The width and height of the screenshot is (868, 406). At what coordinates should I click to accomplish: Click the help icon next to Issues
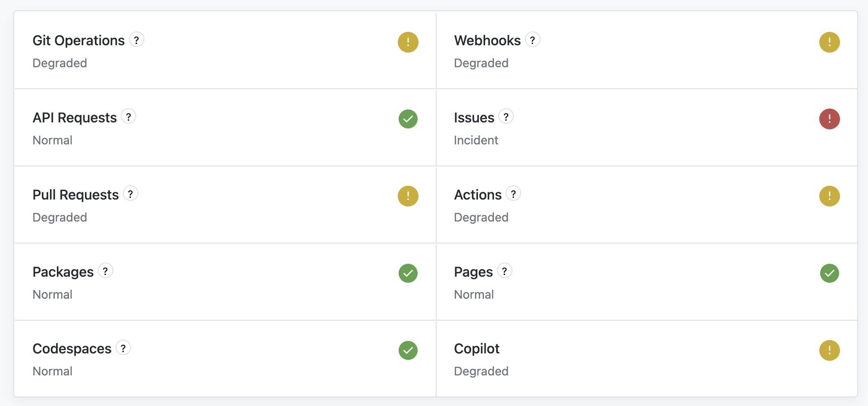click(506, 117)
